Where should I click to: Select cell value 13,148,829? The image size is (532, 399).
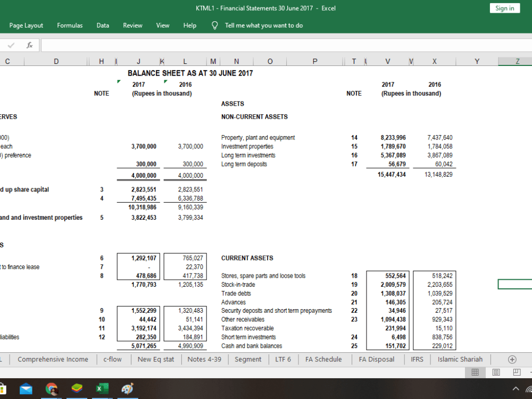(x=438, y=174)
